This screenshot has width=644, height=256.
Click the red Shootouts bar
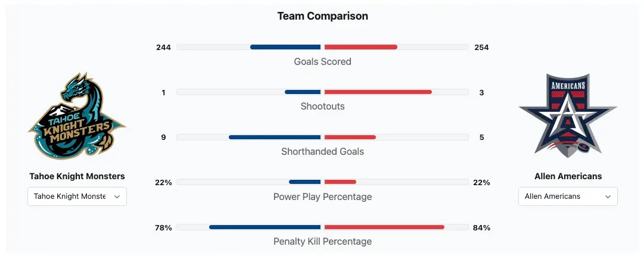pos(378,92)
